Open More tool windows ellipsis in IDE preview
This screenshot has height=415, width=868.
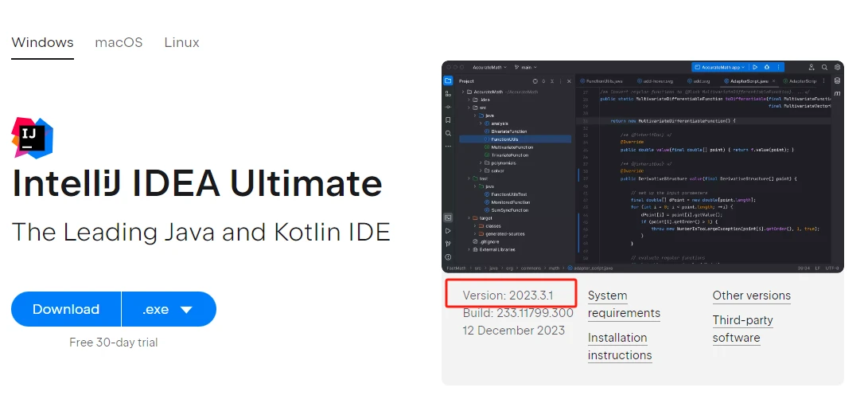448,147
